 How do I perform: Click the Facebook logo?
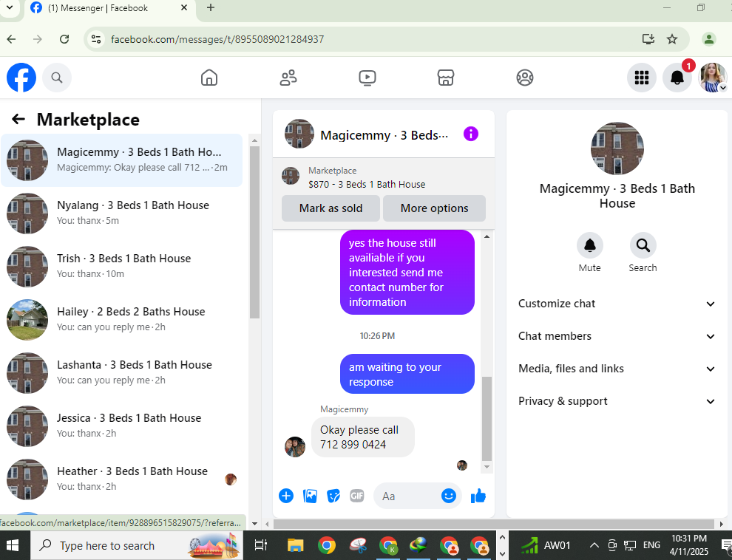click(21, 78)
